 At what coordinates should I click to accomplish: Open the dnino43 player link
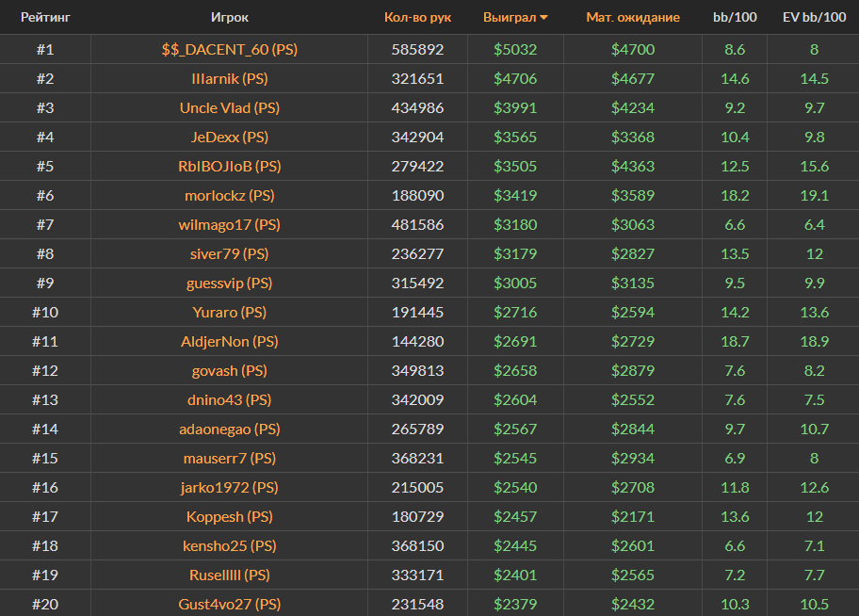229,399
